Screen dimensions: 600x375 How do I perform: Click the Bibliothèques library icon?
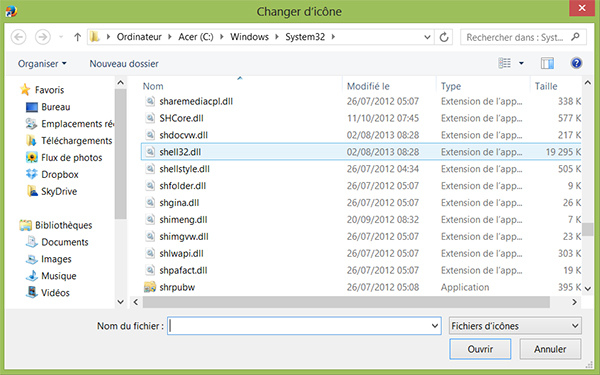(x=25, y=225)
